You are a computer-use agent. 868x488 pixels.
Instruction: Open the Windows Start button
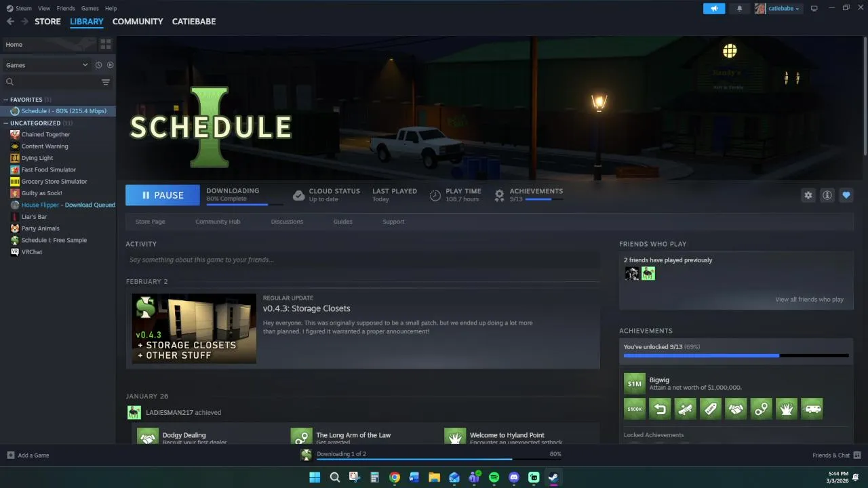click(x=315, y=477)
